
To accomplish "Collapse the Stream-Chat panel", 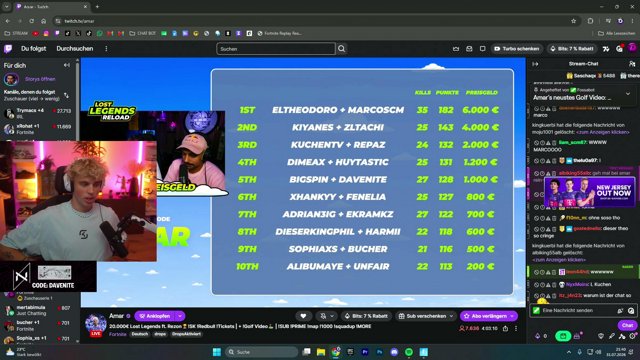I will pos(535,64).
